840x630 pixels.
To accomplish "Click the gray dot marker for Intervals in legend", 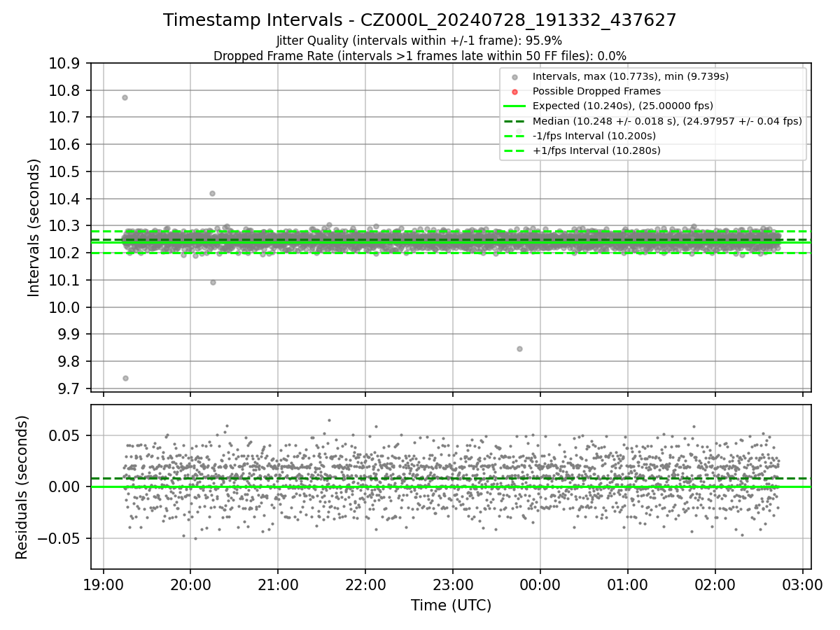I will 514,77.
